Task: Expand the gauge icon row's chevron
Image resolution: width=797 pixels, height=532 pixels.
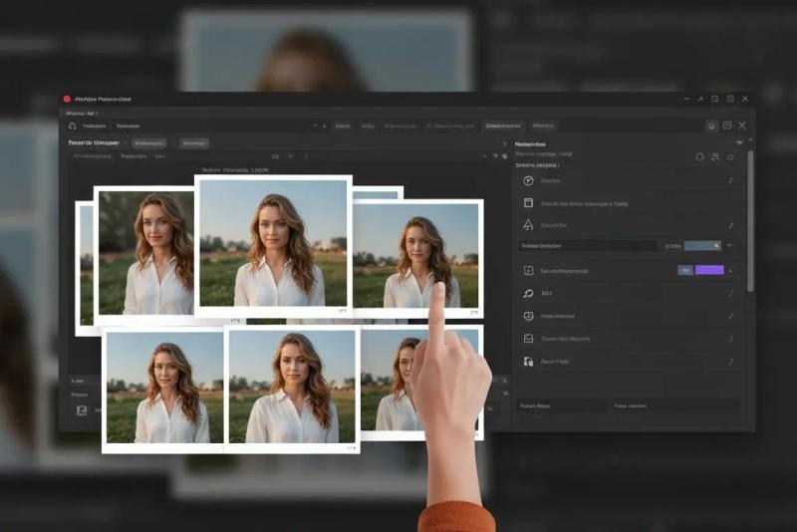Action: [x=731, y=180]
